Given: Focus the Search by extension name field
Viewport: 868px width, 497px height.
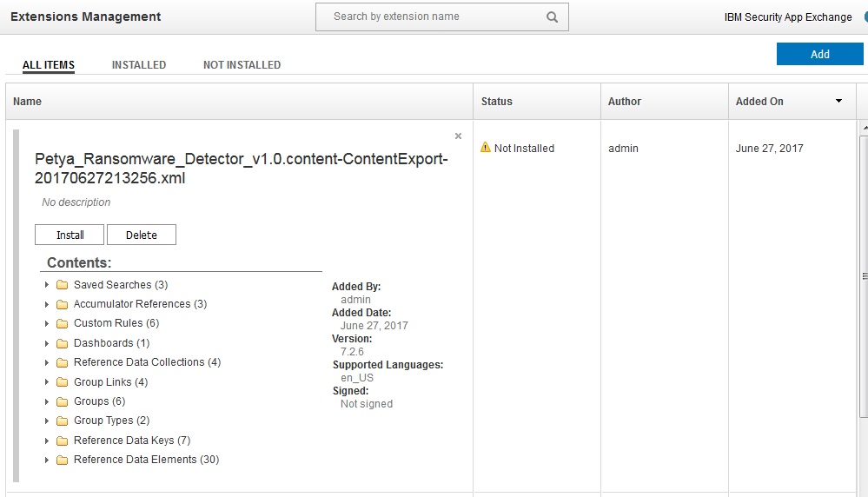Looking at the screenshot, I should 434,17.
